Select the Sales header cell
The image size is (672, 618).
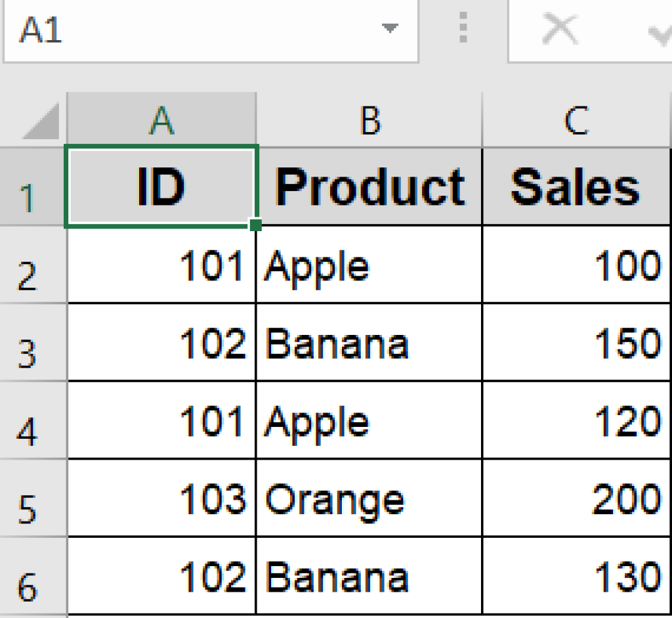coord(576,185)
